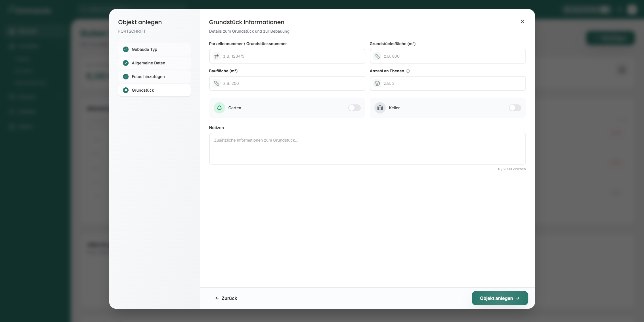Click the hash icon in Parzellennummer field
Image resolution: width=644 pixels, height=322 pixels.
[217, 56]
